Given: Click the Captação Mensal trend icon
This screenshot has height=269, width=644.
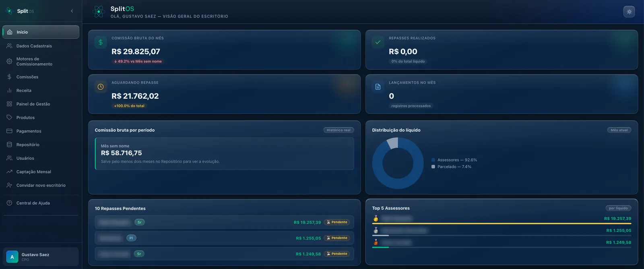Looking at the screenshot, I should 9,172.
